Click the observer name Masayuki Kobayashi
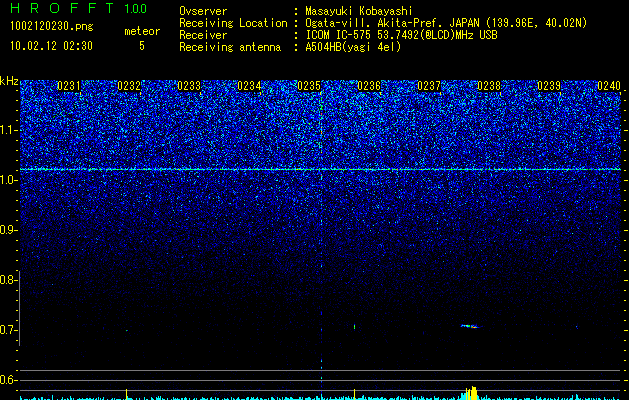The width and height of the screenshot is (629, 400). [x=359, y=11]
